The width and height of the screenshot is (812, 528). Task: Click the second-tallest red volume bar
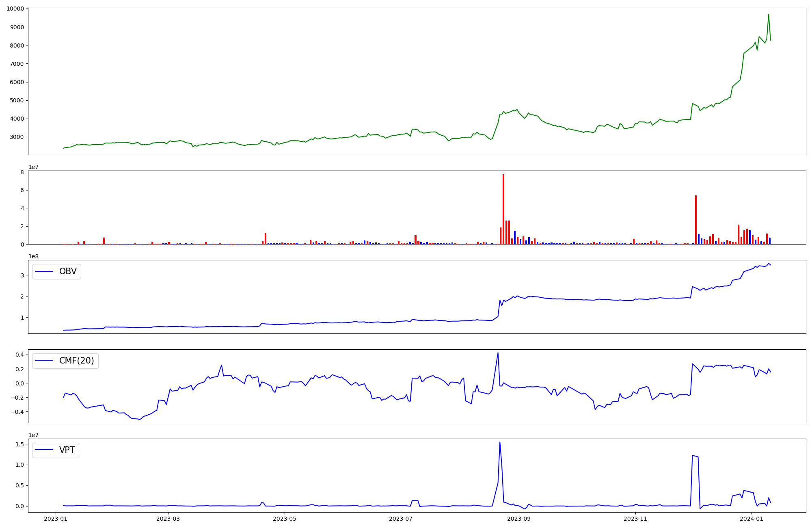(696, 219)
